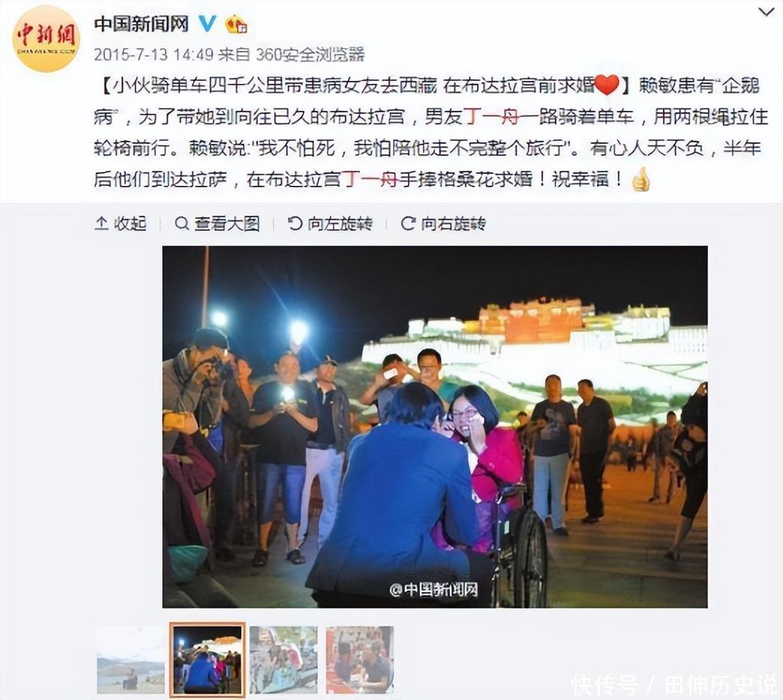
Task: Click the post timestamp 2015-7-13 14:49
Action: [x=154, y=55]
